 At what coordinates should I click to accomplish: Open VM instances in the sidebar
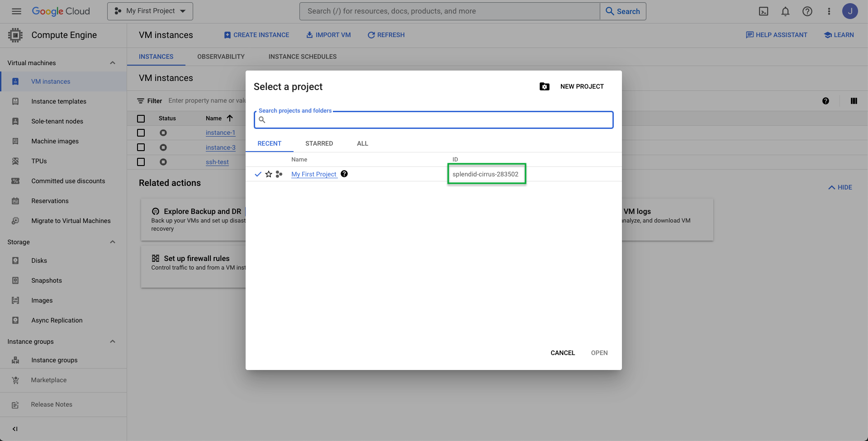tap(63, 81)
